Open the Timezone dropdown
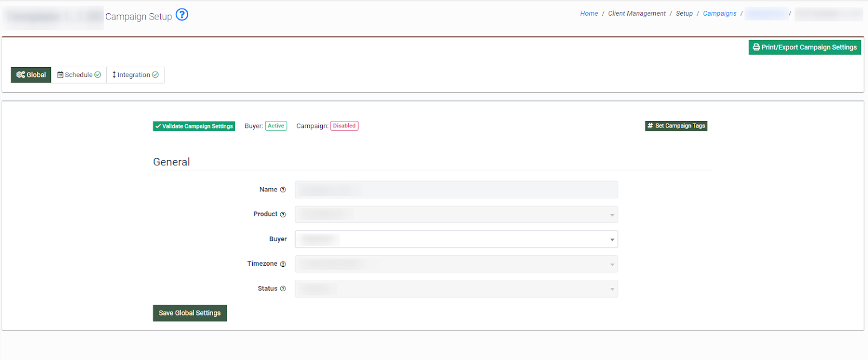 [456, 264]
